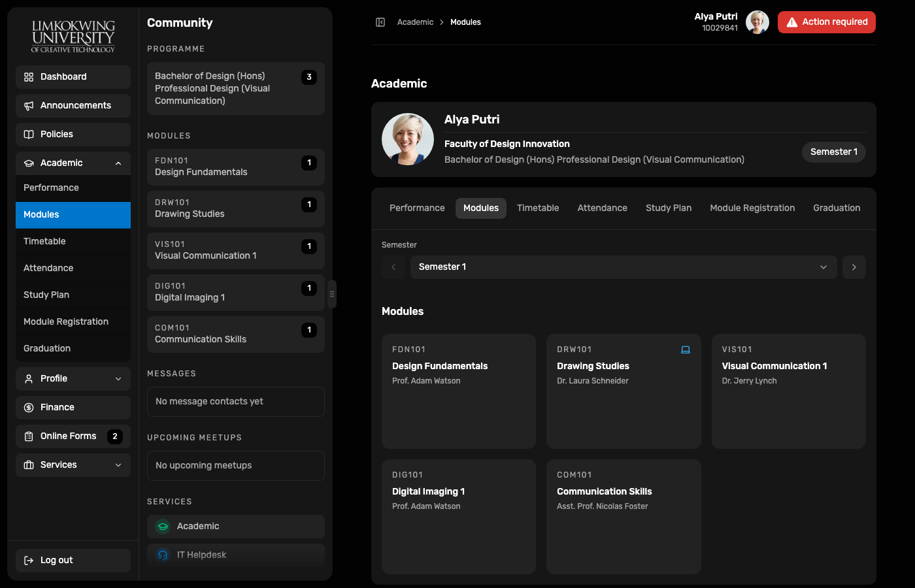Collapse the Academic sidebar section

(x=118, y=163)
